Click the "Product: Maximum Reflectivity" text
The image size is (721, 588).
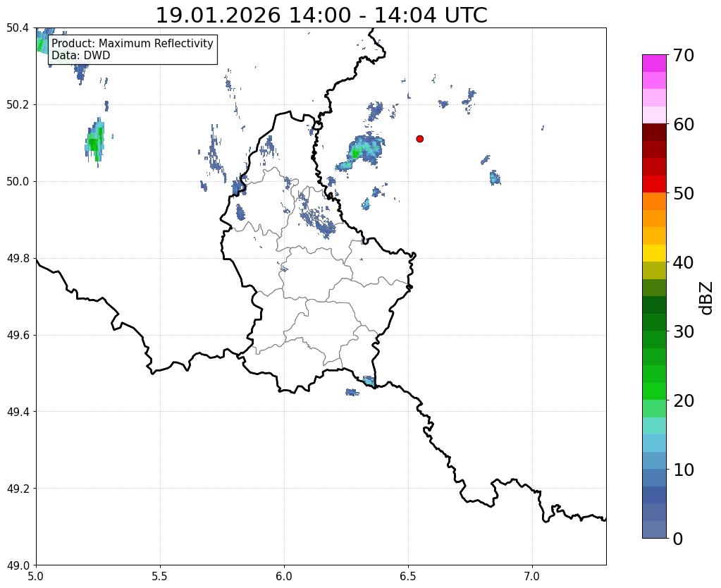[133, 43]
